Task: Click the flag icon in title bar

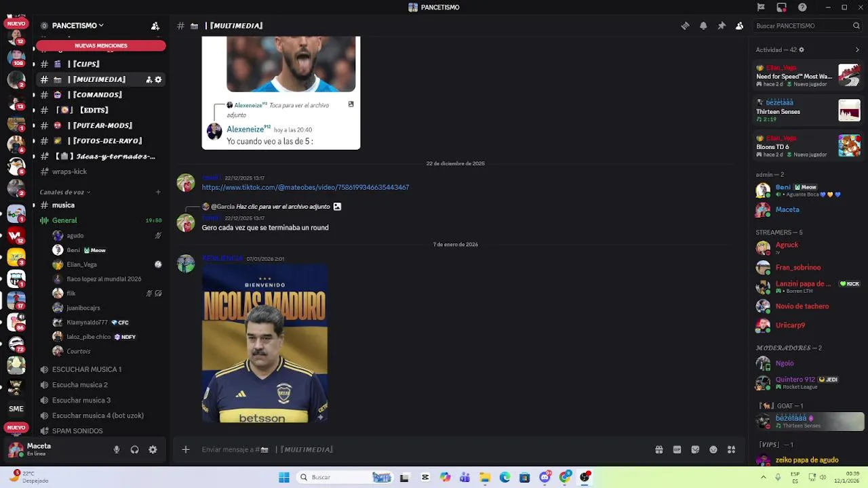Action: [x=761, y=7]
